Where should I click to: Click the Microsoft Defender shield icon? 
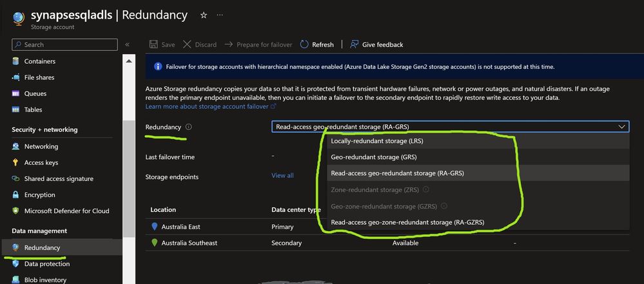[15, 211]
